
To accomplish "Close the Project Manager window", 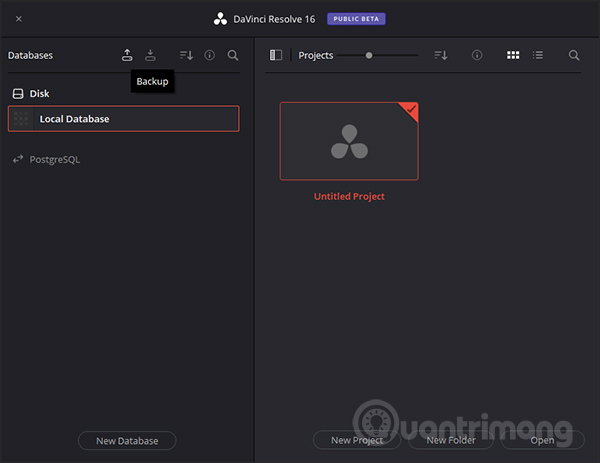I will 19,19.
